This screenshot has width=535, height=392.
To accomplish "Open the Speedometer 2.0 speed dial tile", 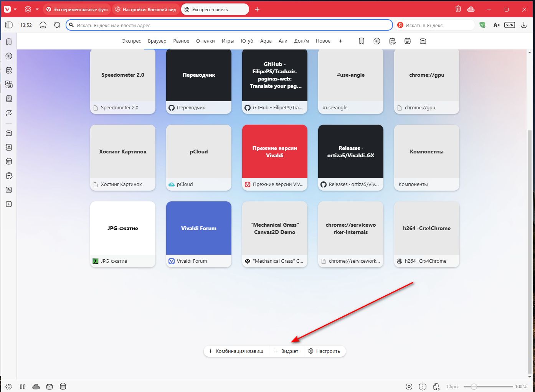I will coord(123,81).
